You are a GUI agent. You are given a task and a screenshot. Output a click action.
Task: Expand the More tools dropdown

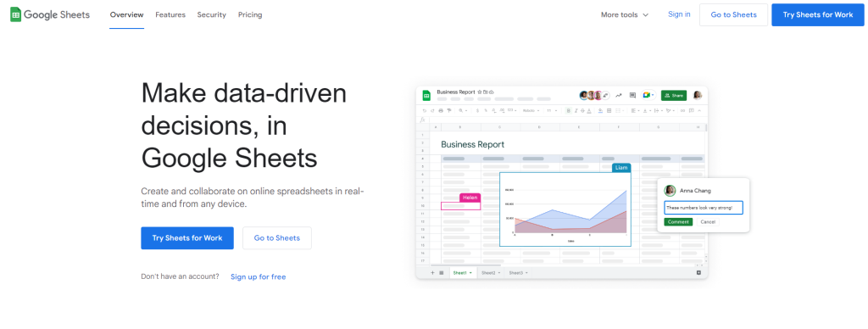[x=625, y=15]
